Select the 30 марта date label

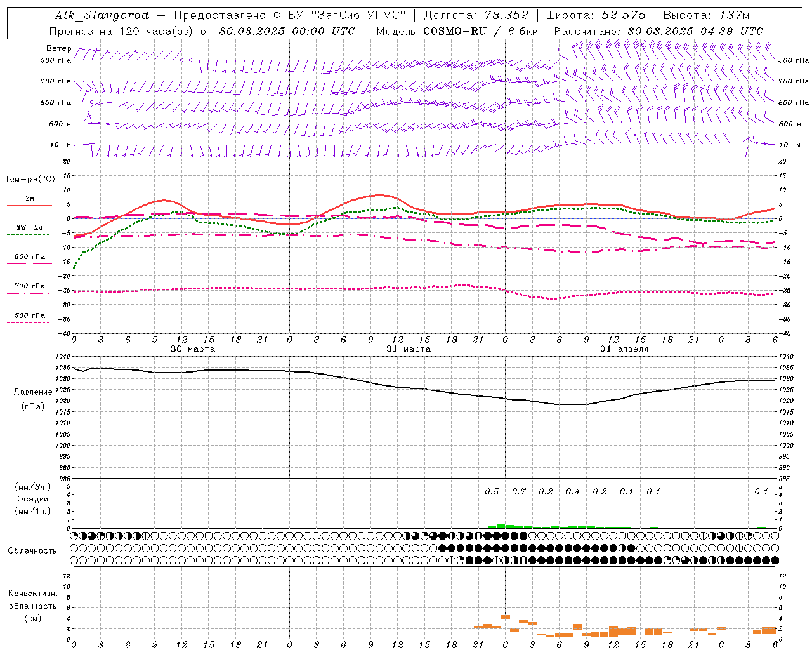(193, 349)
